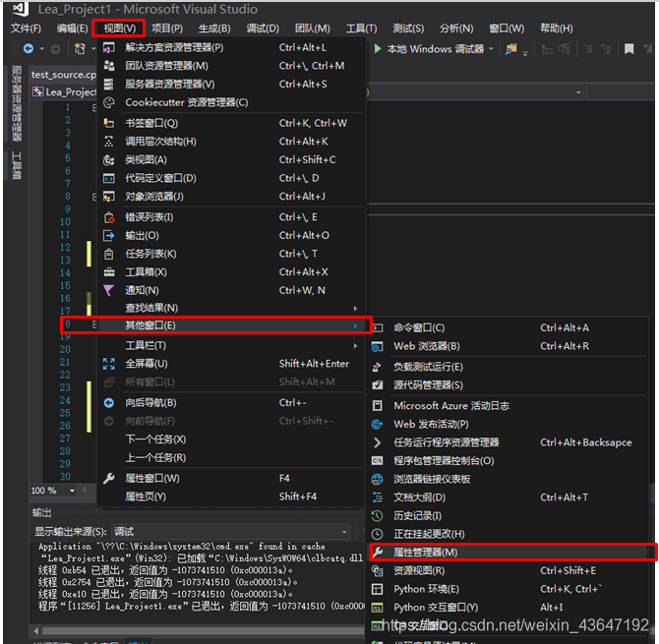This screenshot has height=644, width=659.
Task: Select 负载测试运行(E) entry
Action: (509, 367)
